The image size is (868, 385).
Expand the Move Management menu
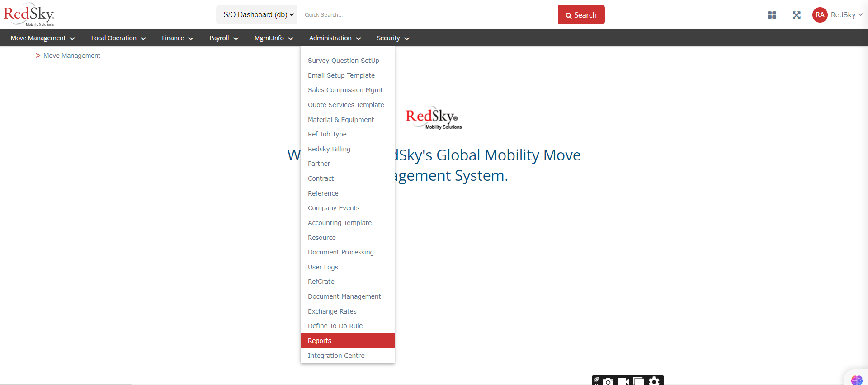pos(42,38)
